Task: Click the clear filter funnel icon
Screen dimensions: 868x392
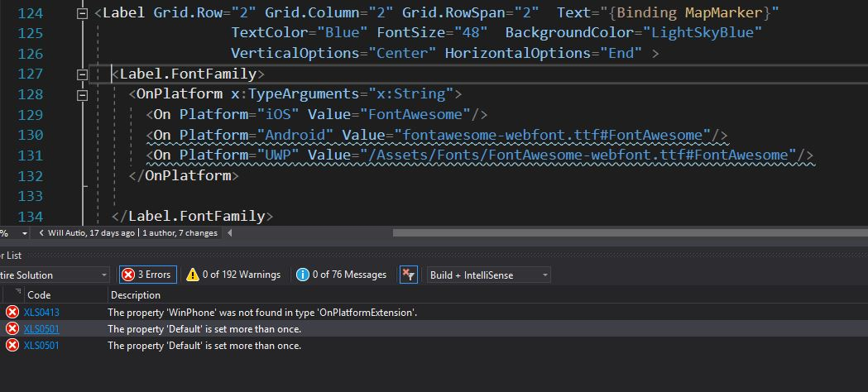Action: [x=409, y=275]
